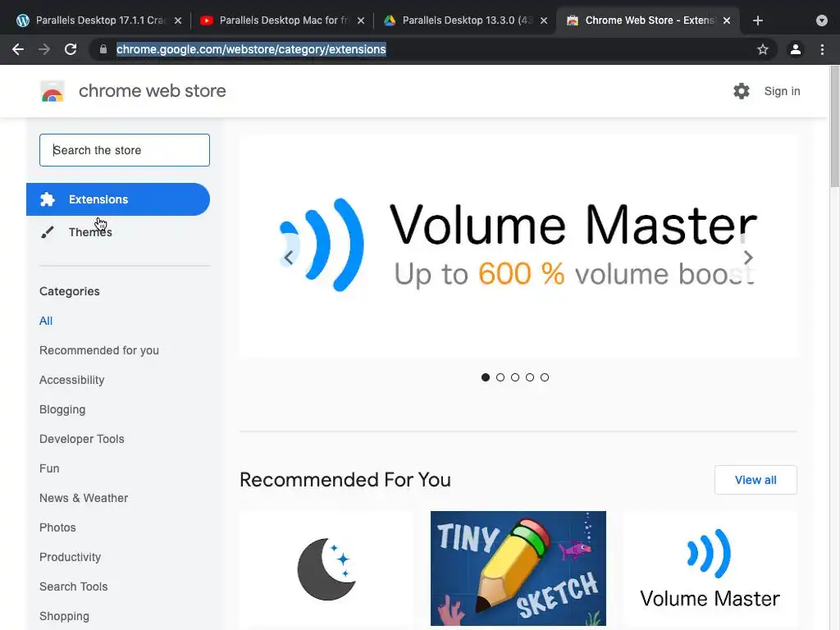Open the Tiny Sketch extension card
The image size is (840, 630).
(x=518, y=568)
